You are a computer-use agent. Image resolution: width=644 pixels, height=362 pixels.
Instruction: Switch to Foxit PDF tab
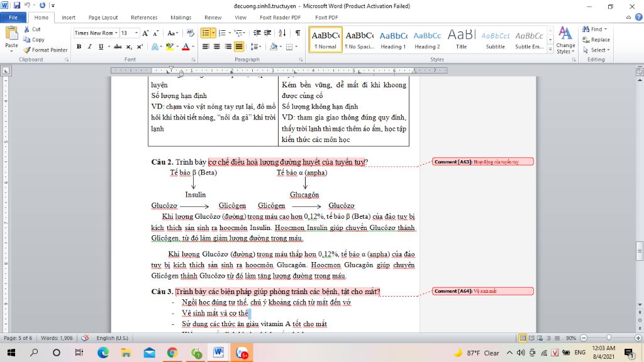click(326, 17)
